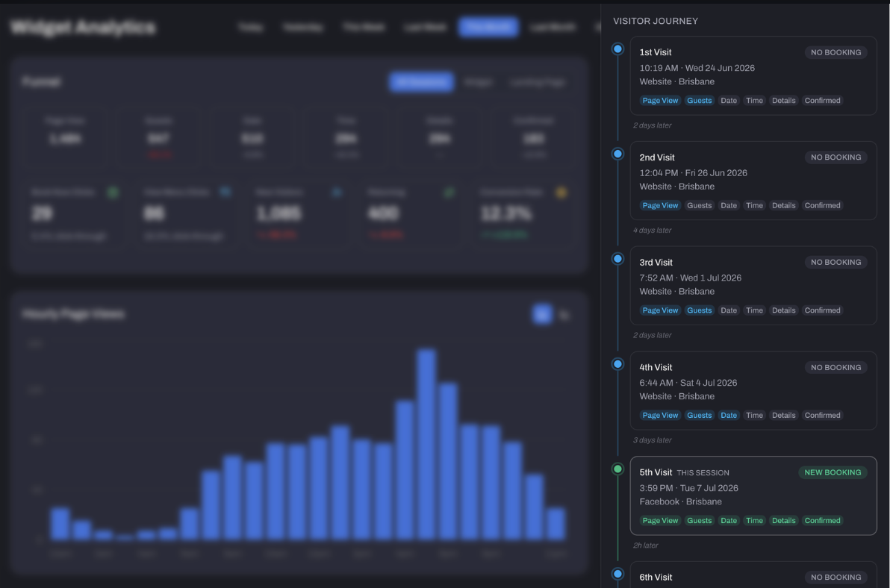Click the Page View chip in 2nd Visit

pos(660,205)
